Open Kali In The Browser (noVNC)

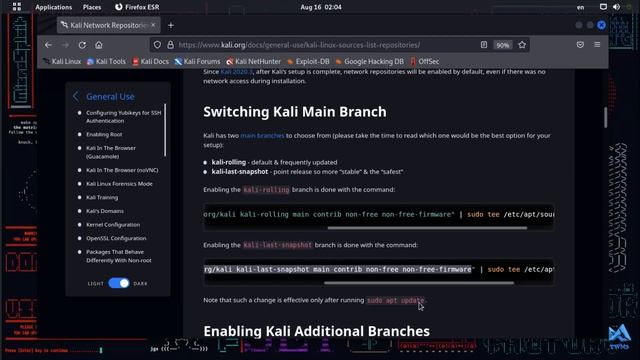pos(122,170)
